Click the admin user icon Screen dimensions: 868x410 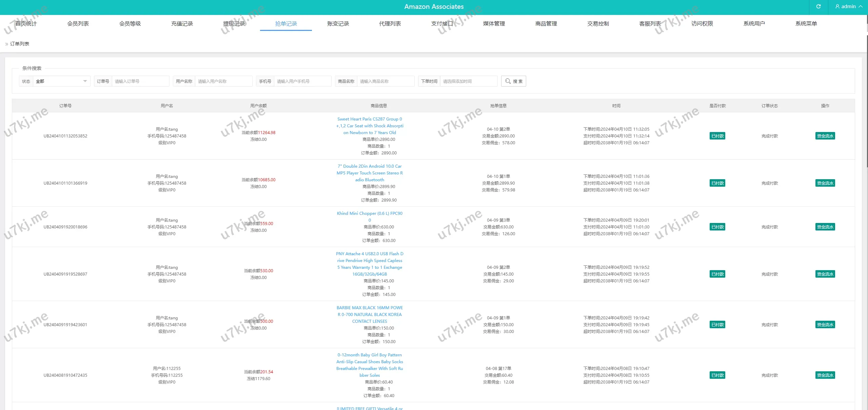(x=837, y=6)
